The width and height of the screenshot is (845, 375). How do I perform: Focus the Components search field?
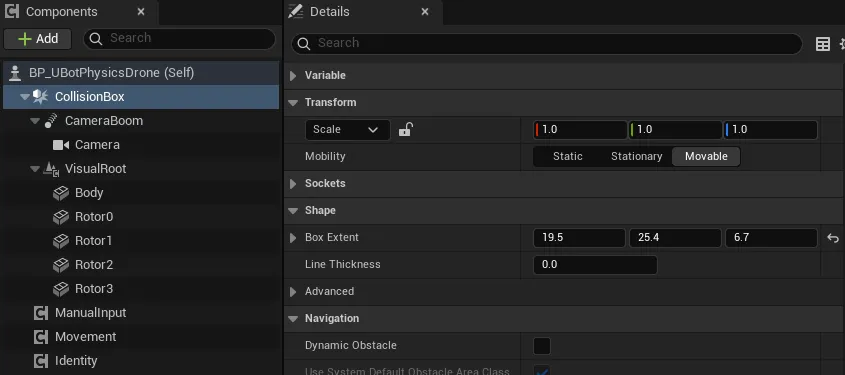coord(179,39)
